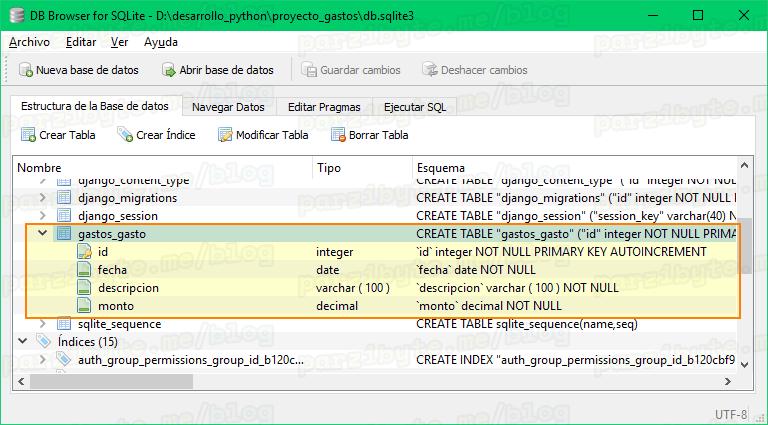
Task: Click the Guardar cambios toolbar icon
Action: [308, 70]
